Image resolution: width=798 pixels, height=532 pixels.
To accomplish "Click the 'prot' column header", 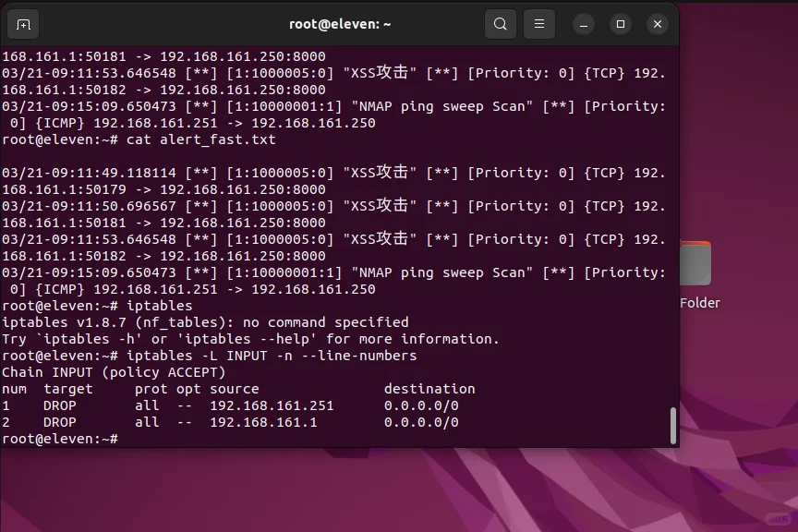I will [x=151, y=390].
